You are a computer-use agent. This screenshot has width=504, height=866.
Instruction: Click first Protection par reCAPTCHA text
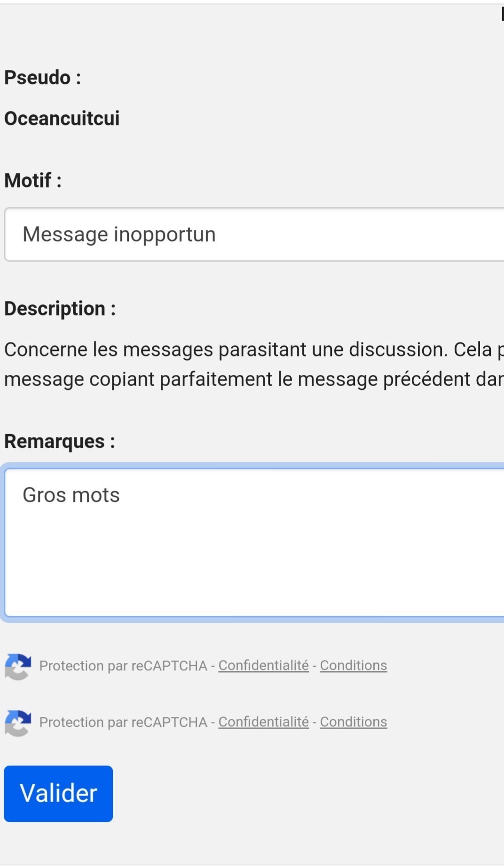click(x=123, y=666)
